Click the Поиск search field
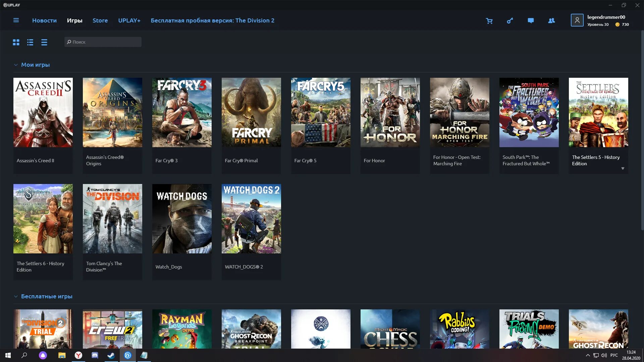The image size is (644, 362). click(x=103, y=42)
